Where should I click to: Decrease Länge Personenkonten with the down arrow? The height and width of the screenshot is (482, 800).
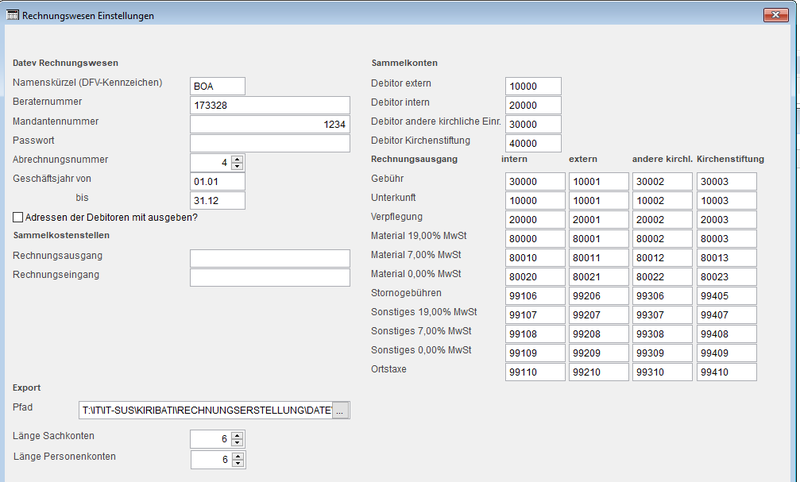238,463
